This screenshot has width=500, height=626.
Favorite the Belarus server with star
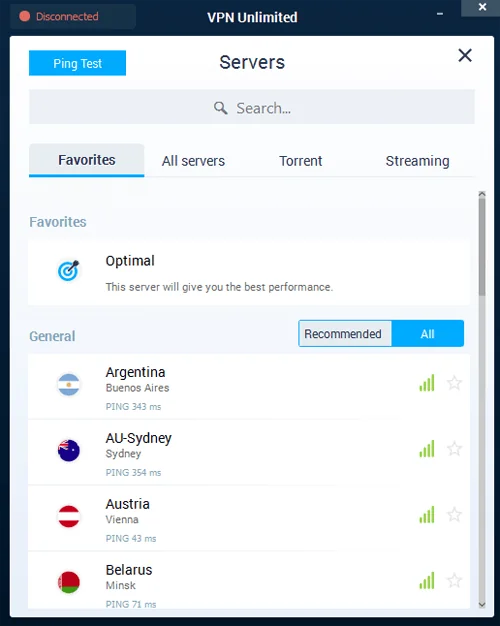(x=454, y=580)
